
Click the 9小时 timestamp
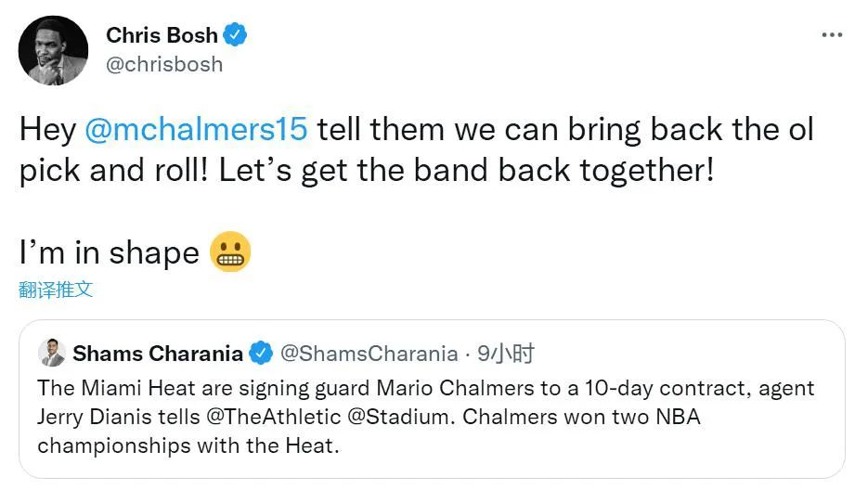click(x=506, y=354)
